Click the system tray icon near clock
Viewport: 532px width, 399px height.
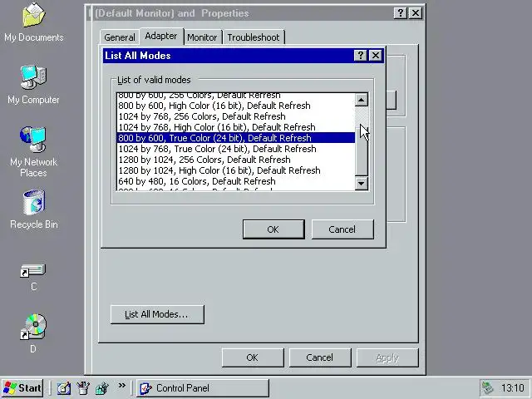tap(488, 388)
